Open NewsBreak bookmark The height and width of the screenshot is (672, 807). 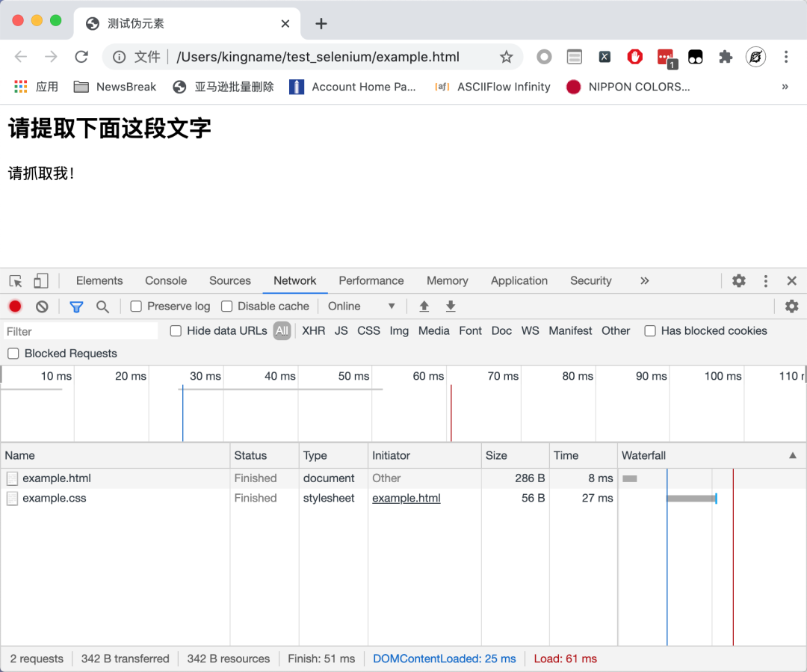point(115,87)
